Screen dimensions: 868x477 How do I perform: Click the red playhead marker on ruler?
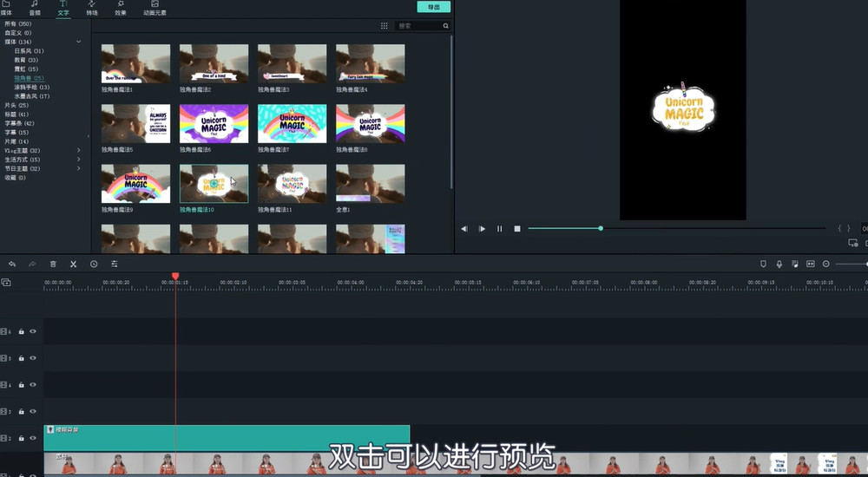(x=175, y=276)
